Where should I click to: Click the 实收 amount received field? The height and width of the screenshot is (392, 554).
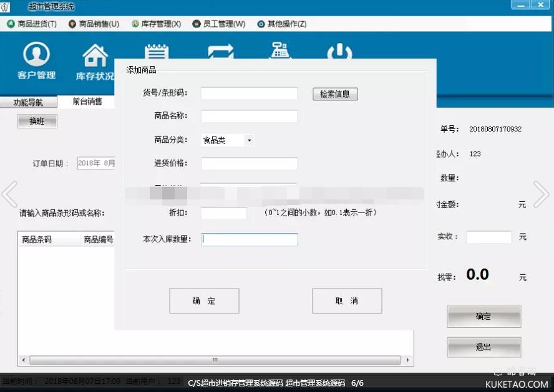tap(488, 237)
